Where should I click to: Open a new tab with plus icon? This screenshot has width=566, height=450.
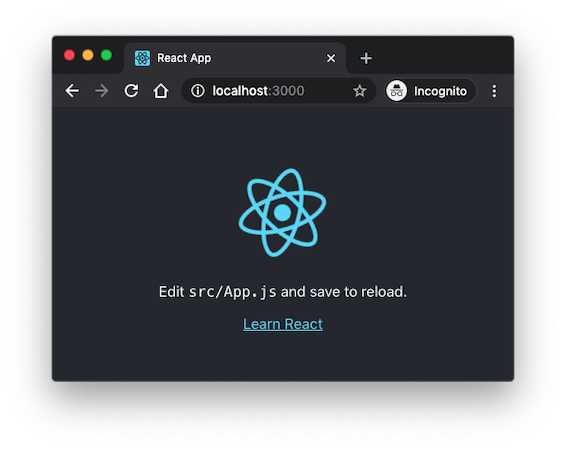click(x=366, y=58)
